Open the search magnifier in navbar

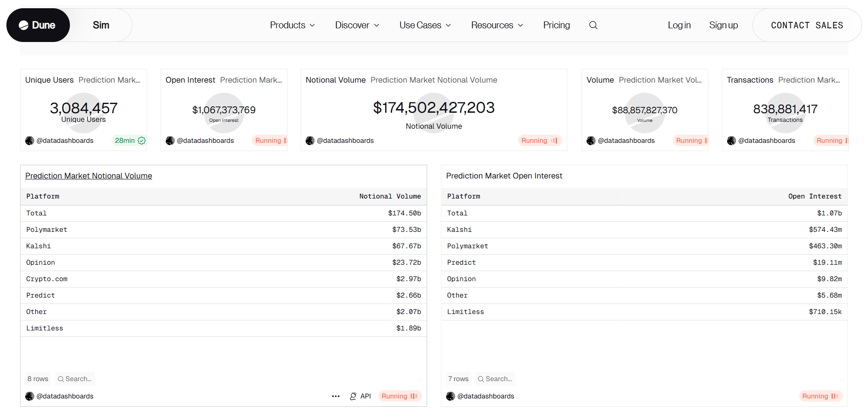[593, 25]
